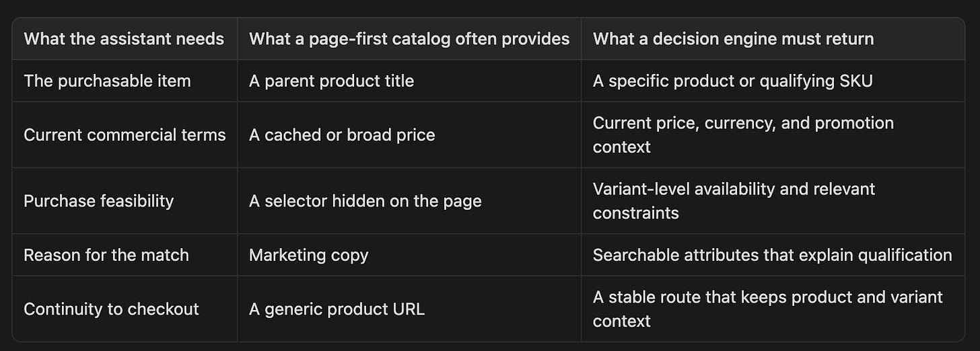Select the 'Continuity to checkout' cell

coord(125,309)
